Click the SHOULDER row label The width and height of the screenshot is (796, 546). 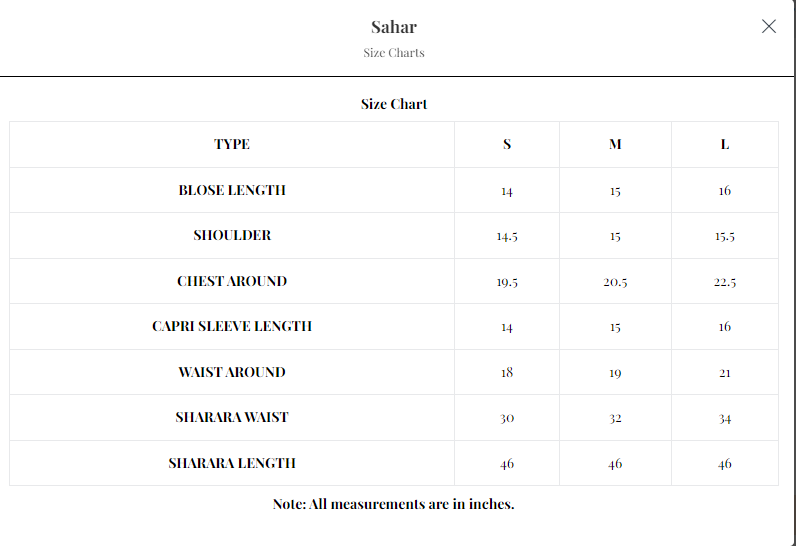coord(232,236)
